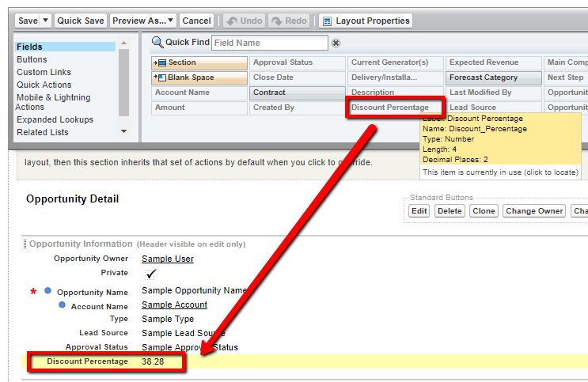
Task: Click the Sample Type field value
Action: [x=168, y=319]
